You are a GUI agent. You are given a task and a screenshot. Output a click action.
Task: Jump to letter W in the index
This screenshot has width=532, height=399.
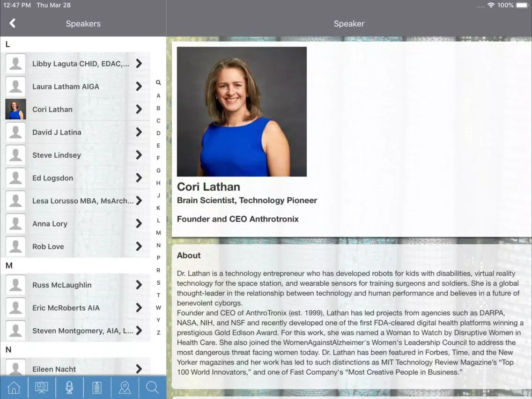(x=158, y=308)
